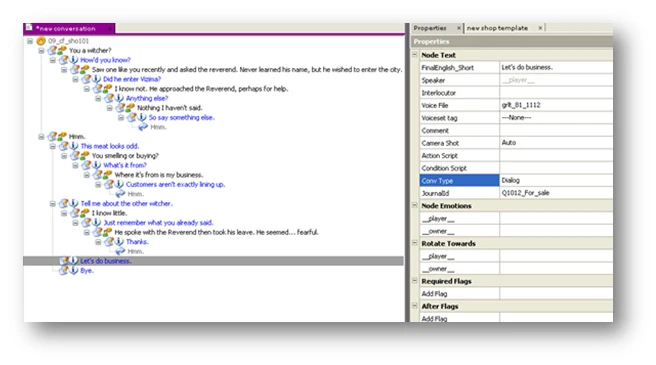Image resolution: width=656 pixels, height=365 pixels.
Task: Click the icon next to 'Anything else?'
Action: point(114,98)
